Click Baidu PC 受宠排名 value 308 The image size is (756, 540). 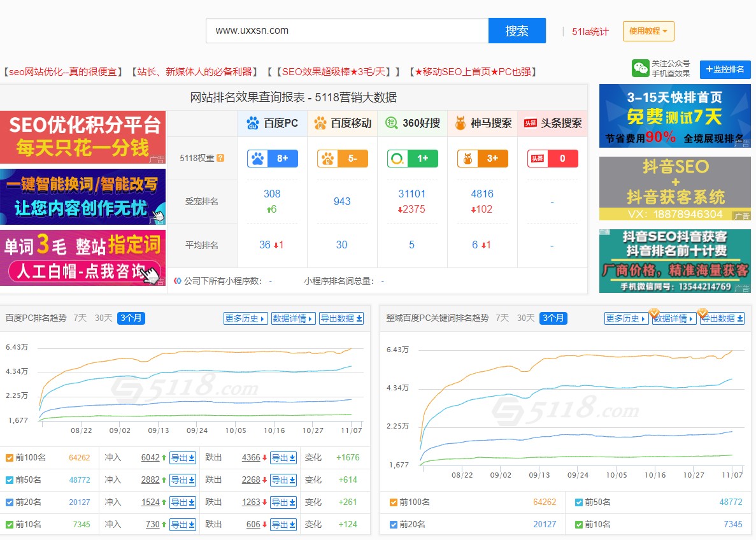[272, 194]
